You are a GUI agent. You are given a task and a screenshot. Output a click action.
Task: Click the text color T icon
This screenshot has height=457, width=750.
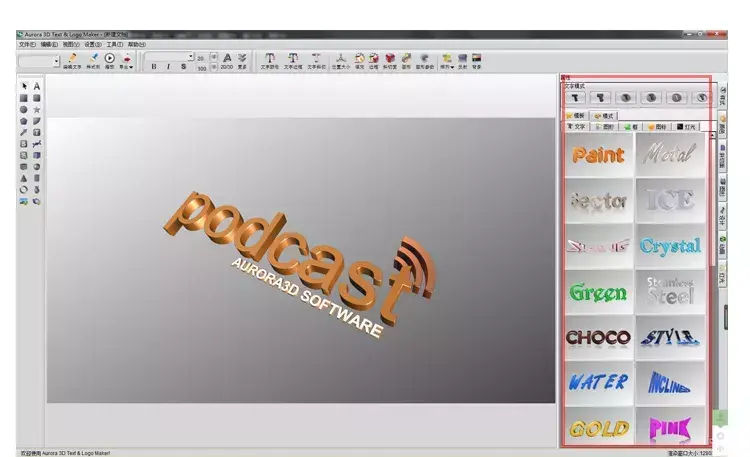coord(270,58)
